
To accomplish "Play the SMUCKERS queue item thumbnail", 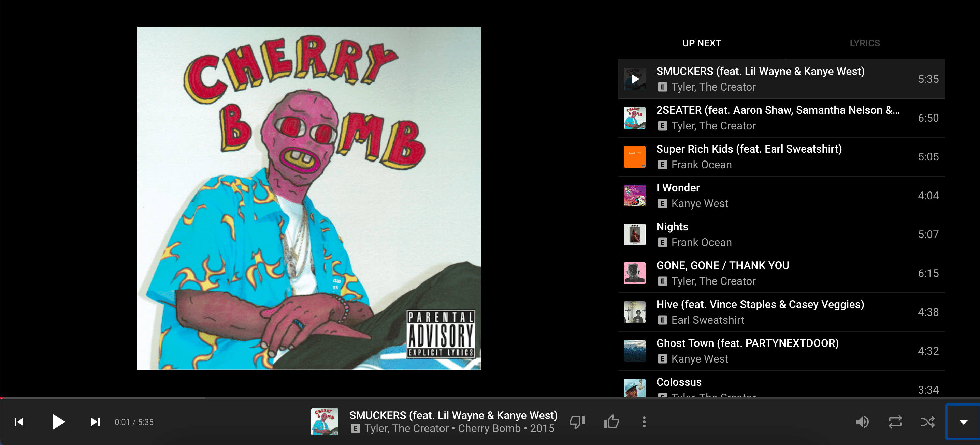I will coord(635,79).
